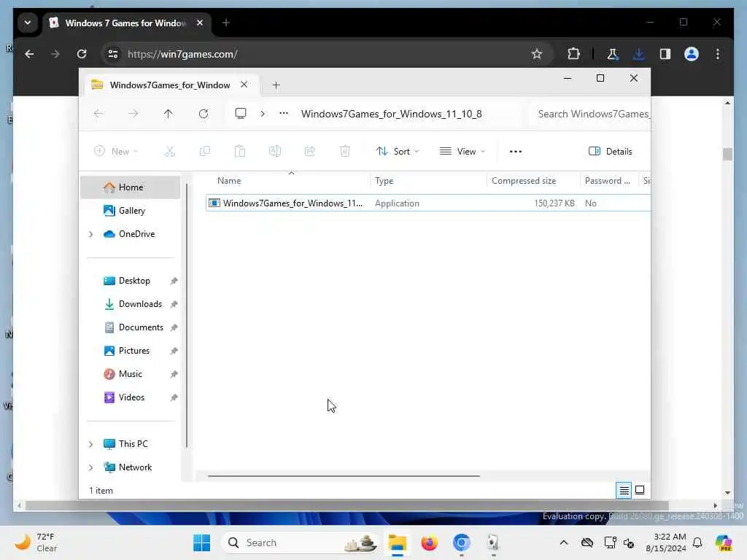View site information icon in Chrome address bar

113,54
